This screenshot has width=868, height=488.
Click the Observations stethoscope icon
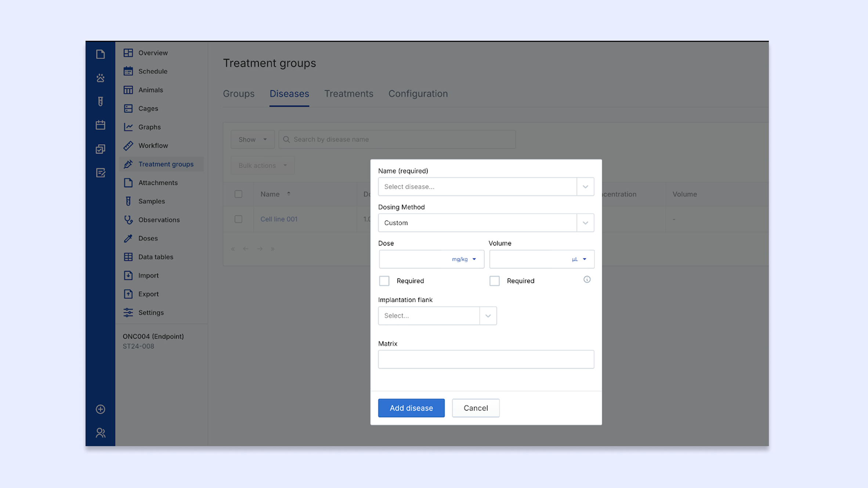click(x=128, y=220)
